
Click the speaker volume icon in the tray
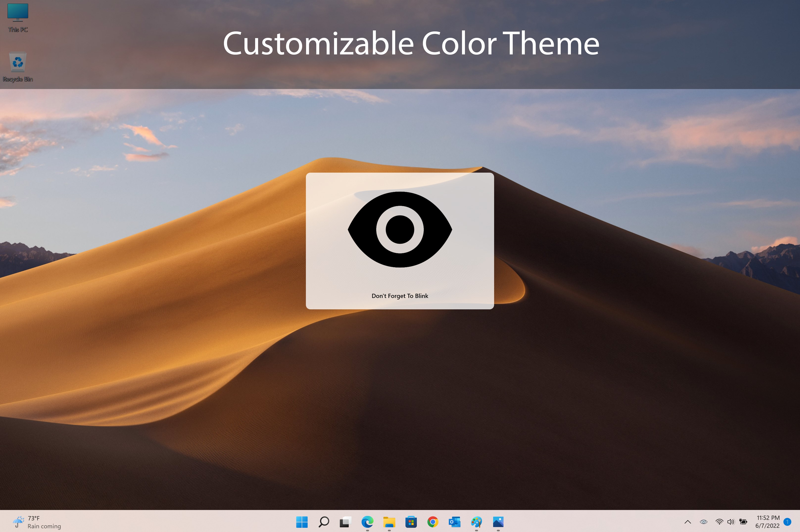731,522
